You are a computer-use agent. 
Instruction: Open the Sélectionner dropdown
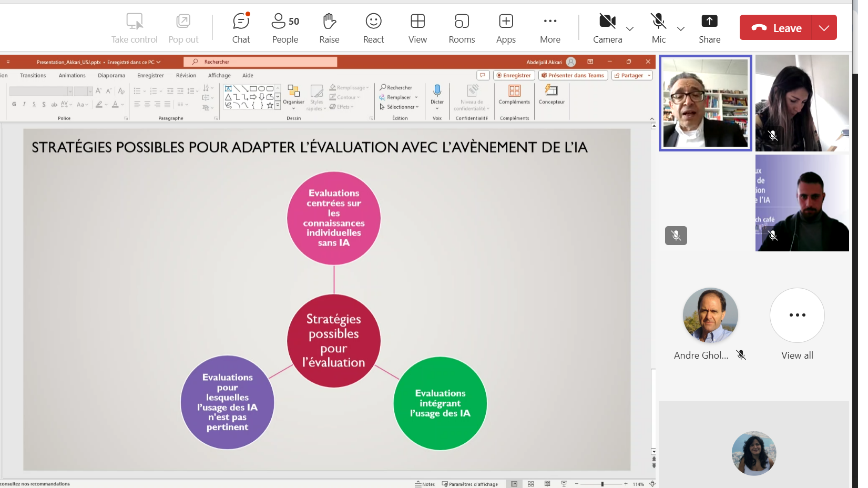click(x=399, y=107)
